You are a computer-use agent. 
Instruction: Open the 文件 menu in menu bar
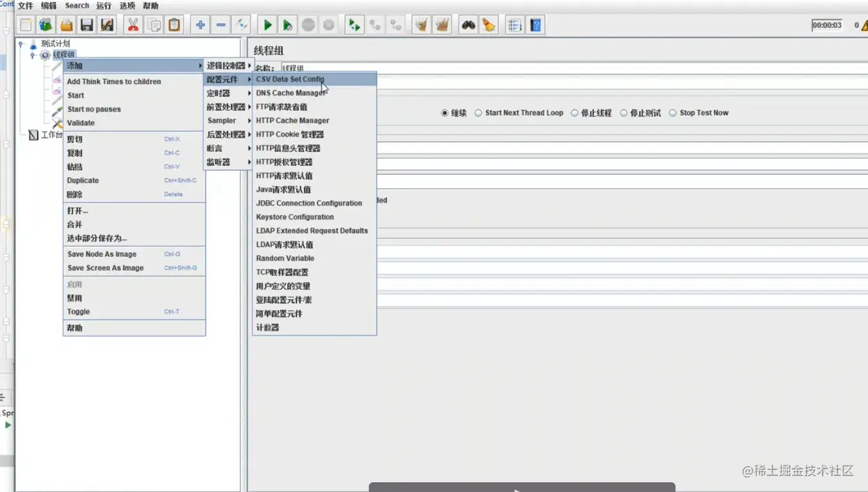25,6
